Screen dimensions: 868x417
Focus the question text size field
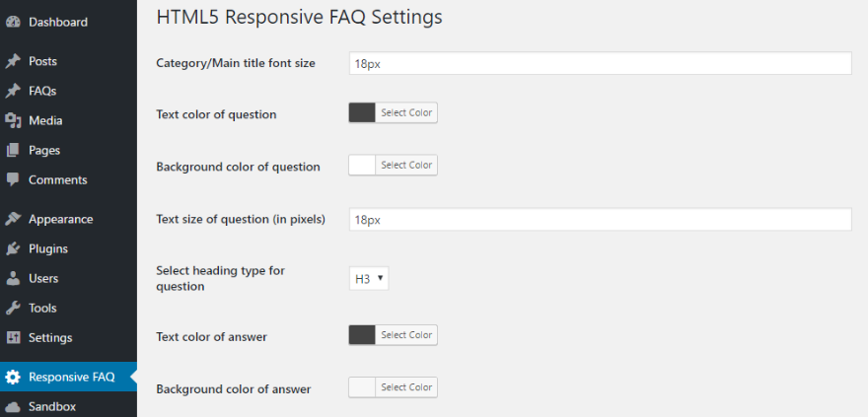(x=600, y=220)
